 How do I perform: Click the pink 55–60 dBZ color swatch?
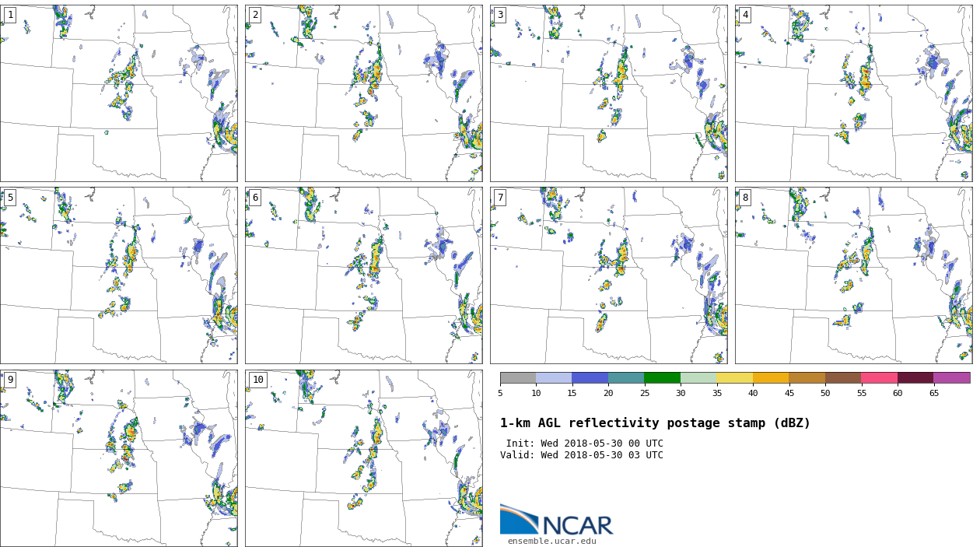[x=879, y=377]
